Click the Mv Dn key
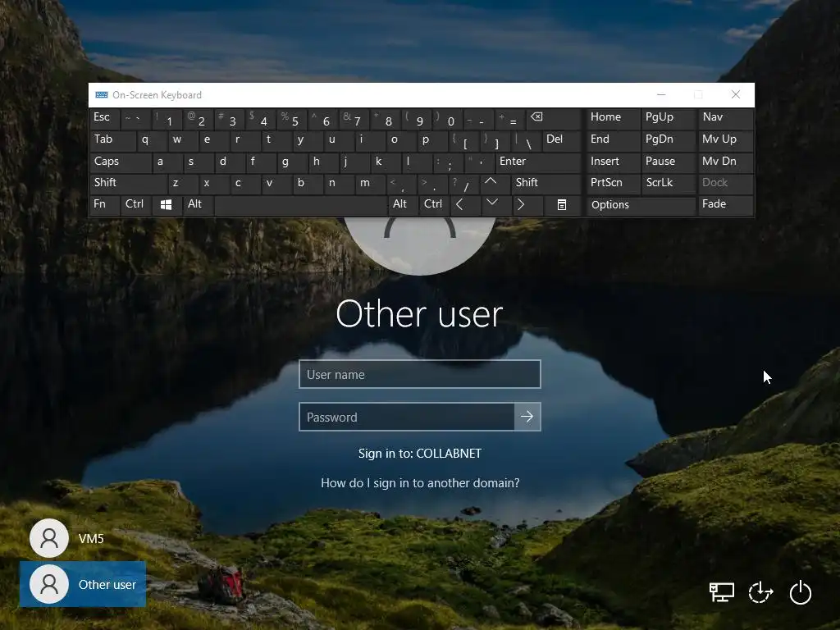Viewport: 840px width, 630px height. tap(726, 162)
